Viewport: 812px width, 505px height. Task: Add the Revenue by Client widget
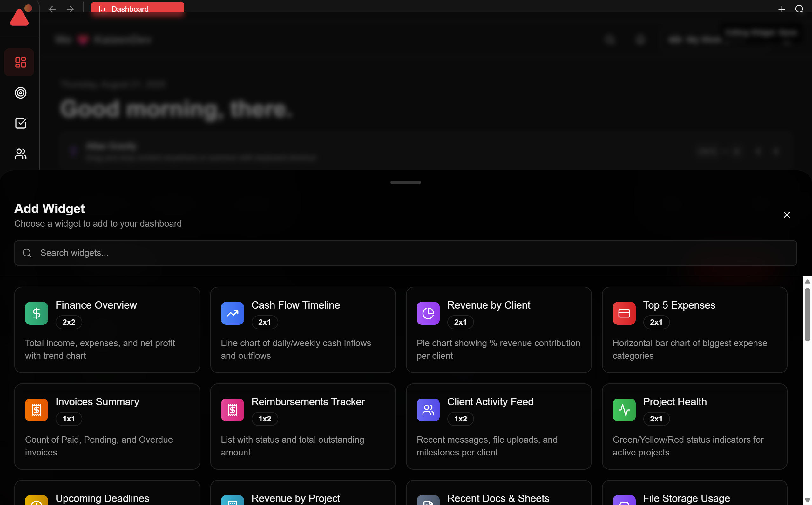coord(498,330)
